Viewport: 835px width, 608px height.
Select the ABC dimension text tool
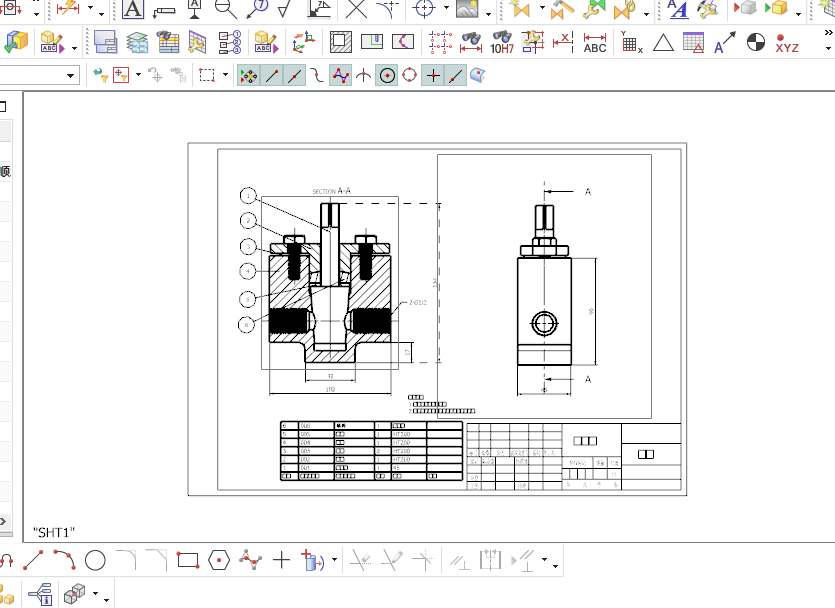pyautogui.click(x=595, y=43)
